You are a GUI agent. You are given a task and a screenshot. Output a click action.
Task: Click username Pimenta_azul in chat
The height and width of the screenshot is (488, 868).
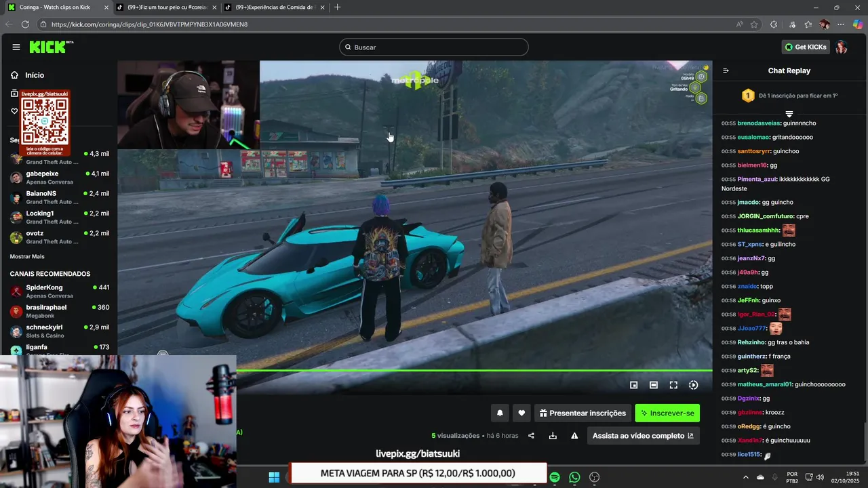pyautogui.click(x=757, y=179)
